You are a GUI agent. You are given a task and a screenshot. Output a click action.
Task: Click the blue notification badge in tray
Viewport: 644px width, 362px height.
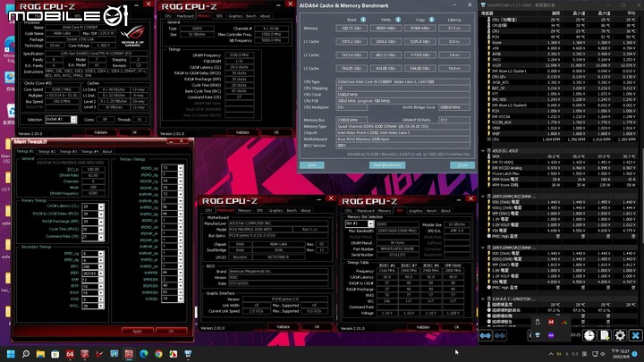point(634,354)
